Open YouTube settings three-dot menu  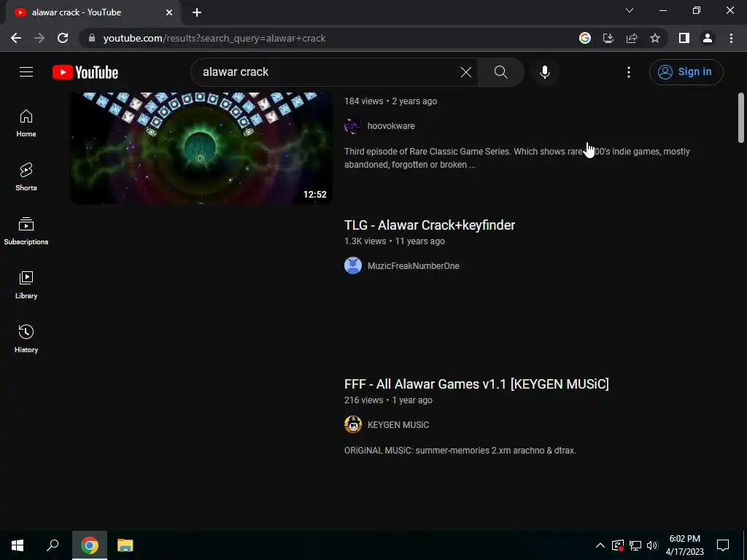(x=628, y=72)
